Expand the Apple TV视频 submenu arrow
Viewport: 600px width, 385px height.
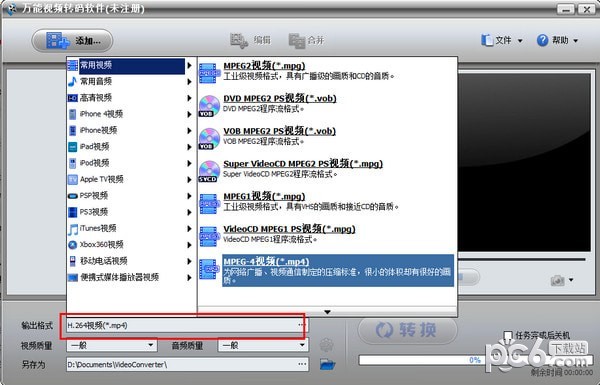(189, 179)
